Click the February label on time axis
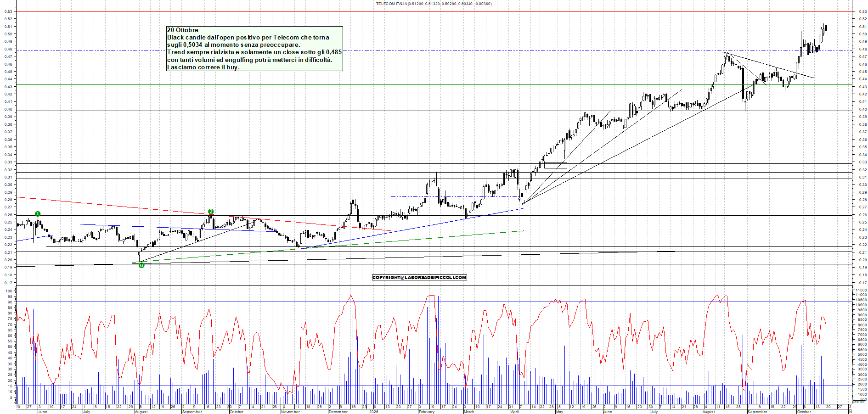868x414 pixels. (427, 412)
